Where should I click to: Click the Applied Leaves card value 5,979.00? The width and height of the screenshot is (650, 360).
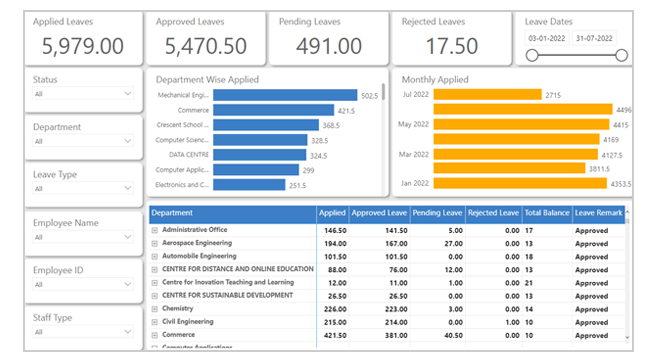(83, 46)
